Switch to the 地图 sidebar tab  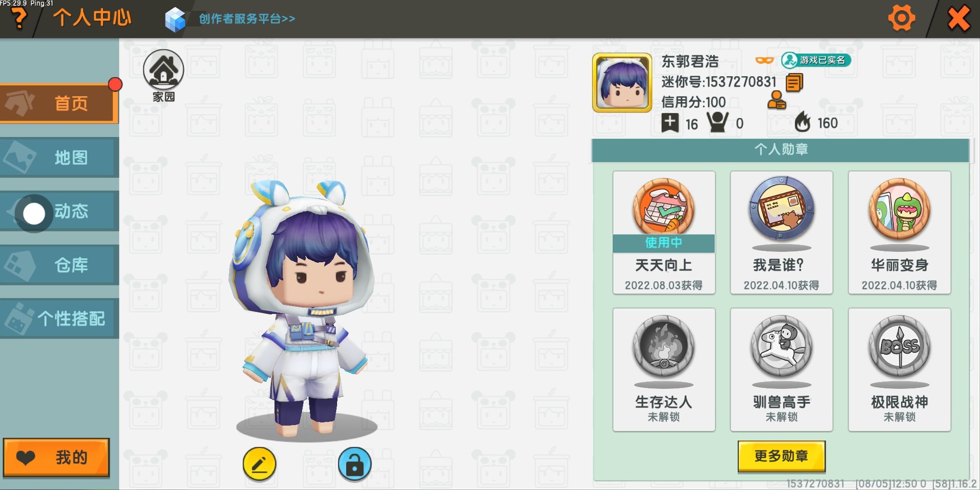[x=59, y=157]
